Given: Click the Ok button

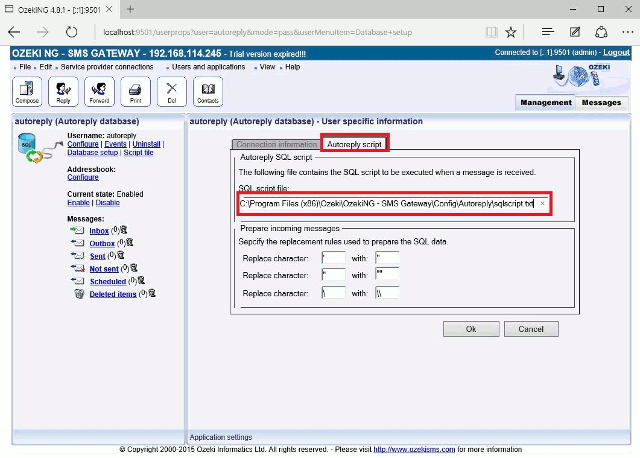Looking at the screenshot, I should (x=471, y=329).
